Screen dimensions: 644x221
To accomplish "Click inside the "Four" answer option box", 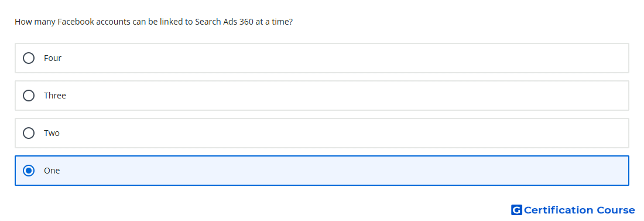I will pos(322,58).
